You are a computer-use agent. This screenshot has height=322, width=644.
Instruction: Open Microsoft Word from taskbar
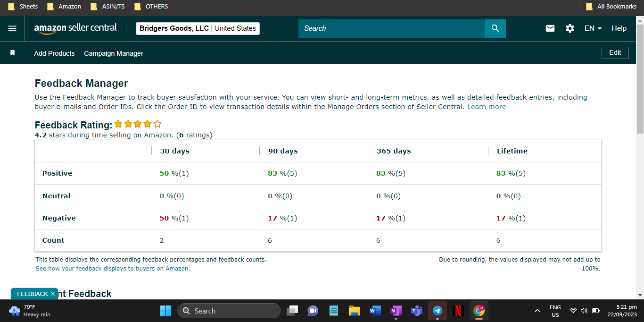375,311
